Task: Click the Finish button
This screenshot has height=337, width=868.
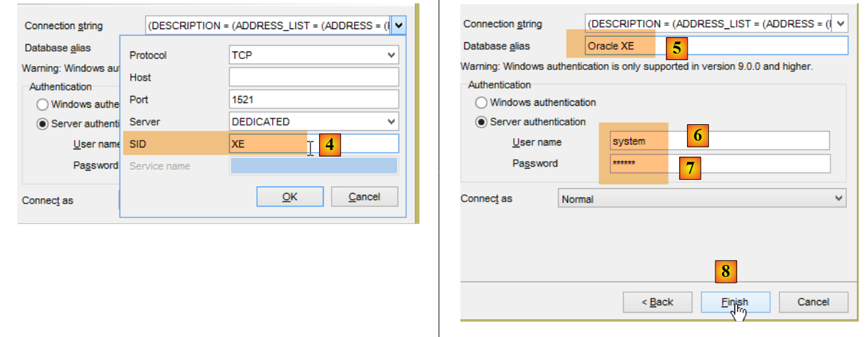Action: (735, 302)
